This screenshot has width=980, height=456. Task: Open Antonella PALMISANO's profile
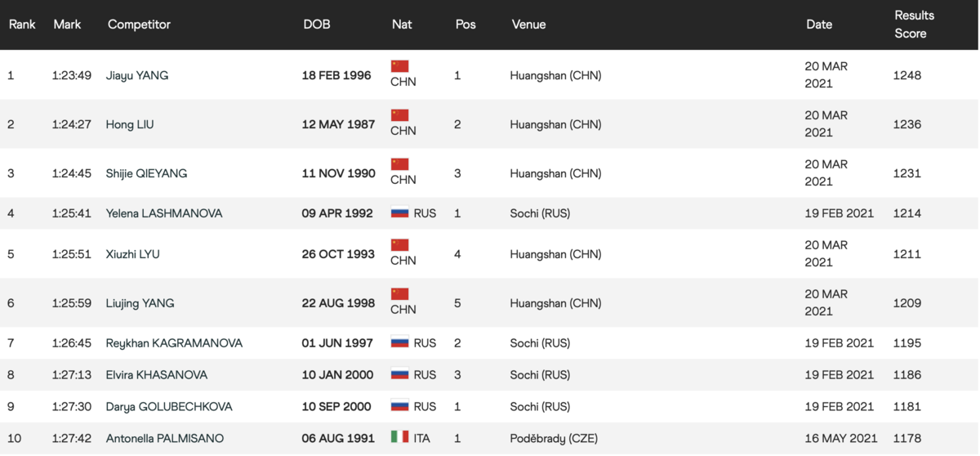(165, 439)
